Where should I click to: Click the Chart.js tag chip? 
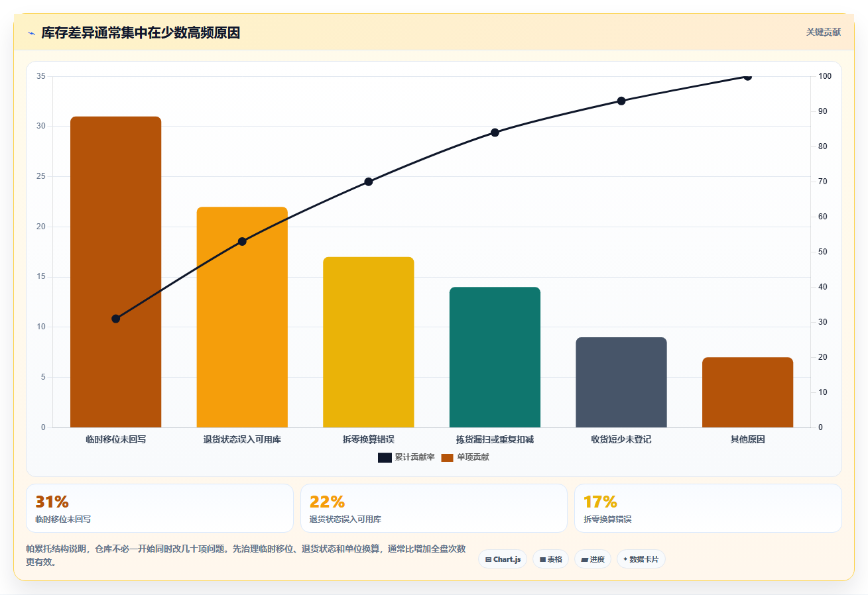tap(503, 559)
